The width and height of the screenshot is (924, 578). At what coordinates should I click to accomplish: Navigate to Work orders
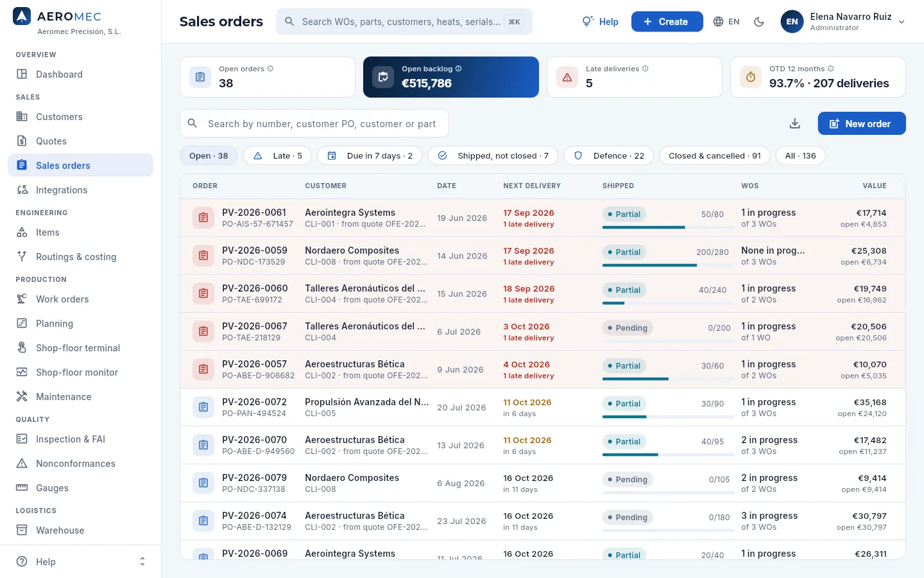pos(81,299)
